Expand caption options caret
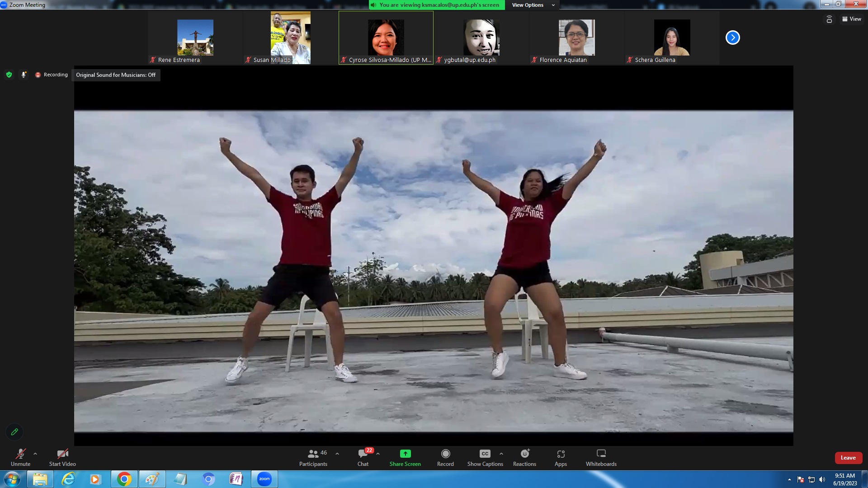 501,453
